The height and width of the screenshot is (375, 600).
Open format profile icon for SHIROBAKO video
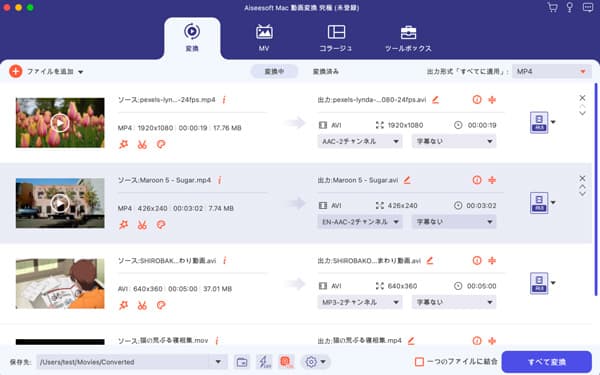(539, 283)
